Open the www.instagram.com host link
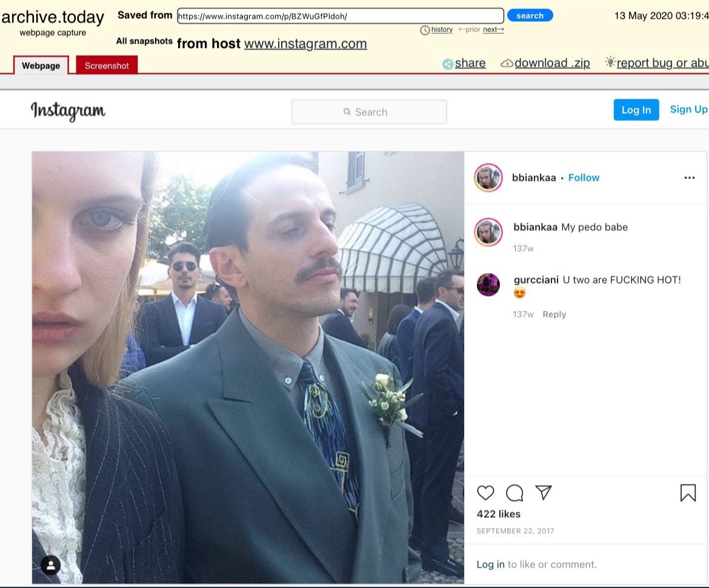The image size is (709, 588). pos(305,44)
